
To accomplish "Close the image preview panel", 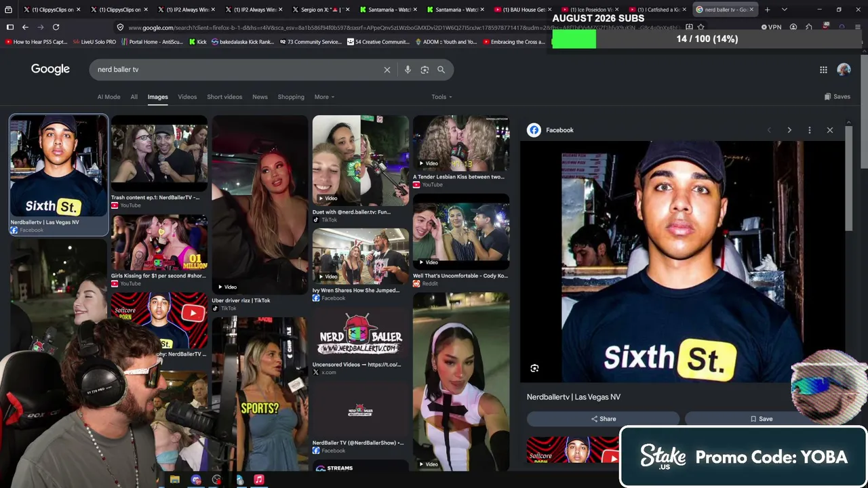I will coord(829,130).
